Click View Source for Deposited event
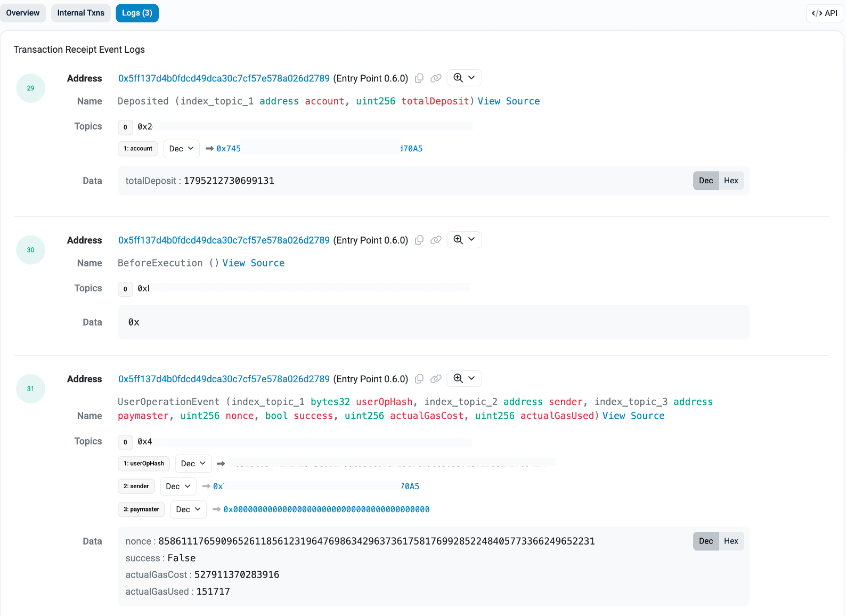Image resolution: width=847 pixels, height=616 pixels. 508,101
